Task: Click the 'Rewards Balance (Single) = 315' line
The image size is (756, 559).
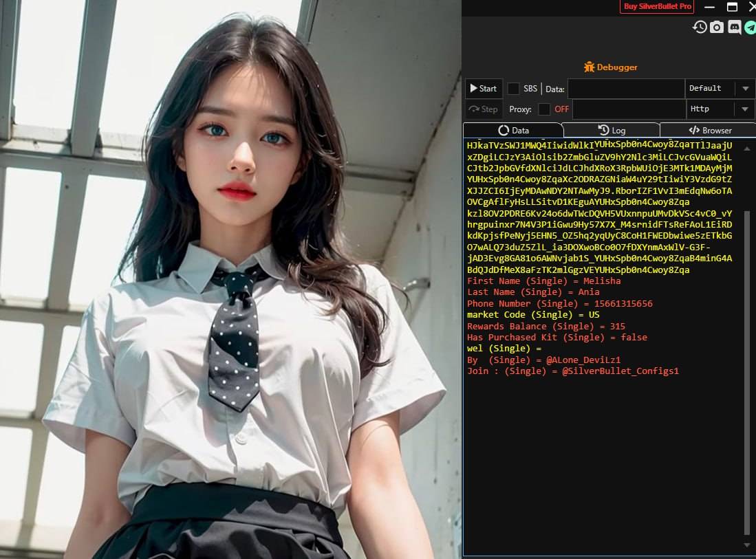Action: [x=546, y=326]
